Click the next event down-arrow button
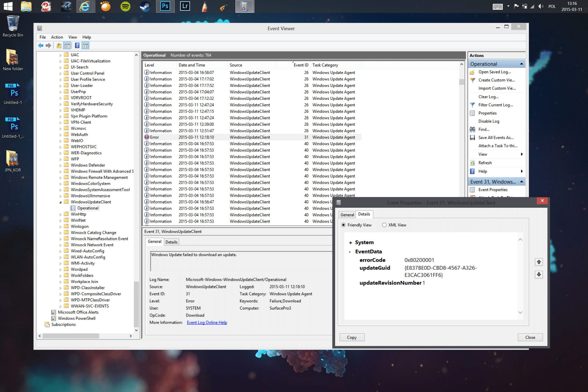The image size is (588, 392). (539, 274)
